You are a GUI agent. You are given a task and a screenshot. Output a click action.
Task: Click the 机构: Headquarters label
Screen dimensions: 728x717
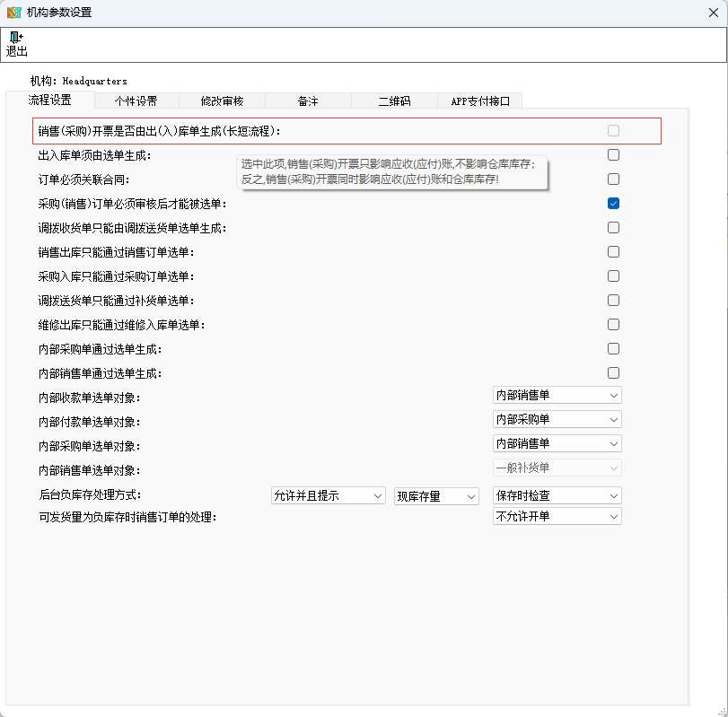click(78, 82)
